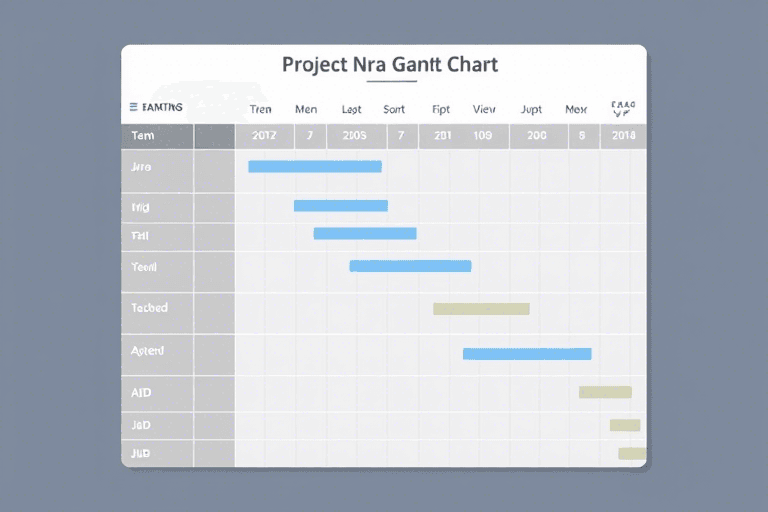Viewport: 768px width, 512px height.
Task: Click the Jupt menu item
Action: (x=531, y=109)
